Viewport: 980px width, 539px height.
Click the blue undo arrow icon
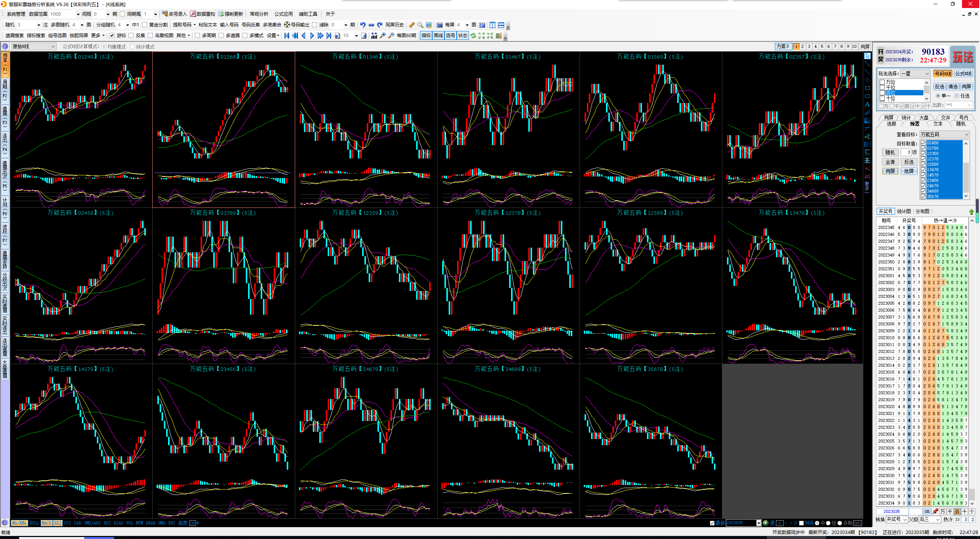pyautogui.click(x=363, y=24)
